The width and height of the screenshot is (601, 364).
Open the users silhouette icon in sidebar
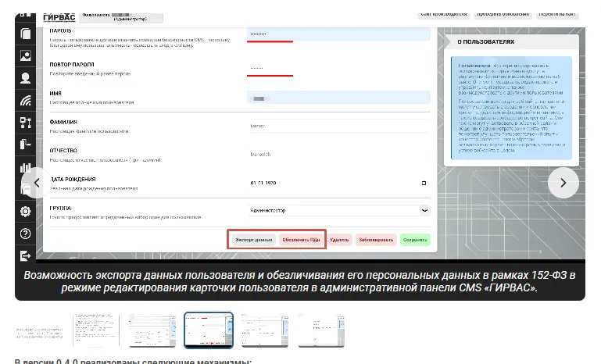pyautogui.click(x=25, y=78)
